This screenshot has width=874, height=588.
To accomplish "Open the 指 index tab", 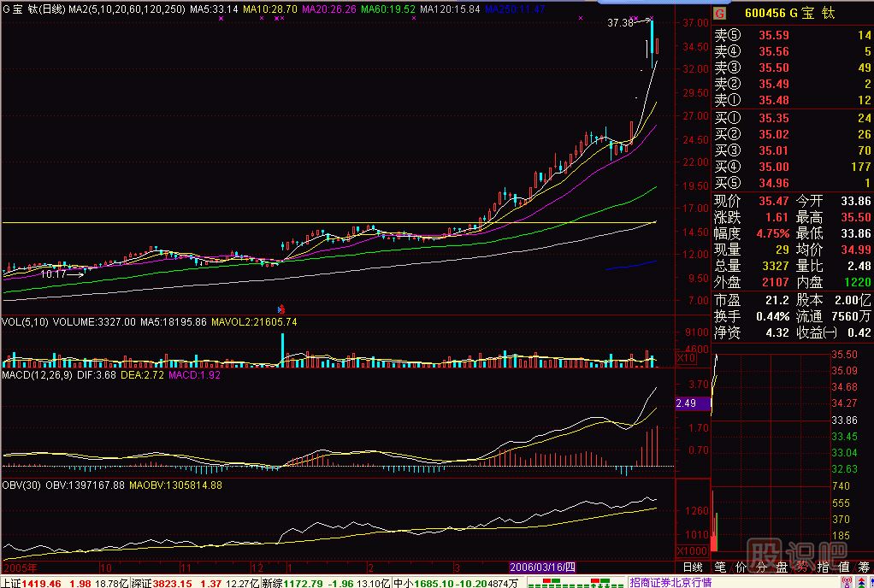I will pos(824,567).
